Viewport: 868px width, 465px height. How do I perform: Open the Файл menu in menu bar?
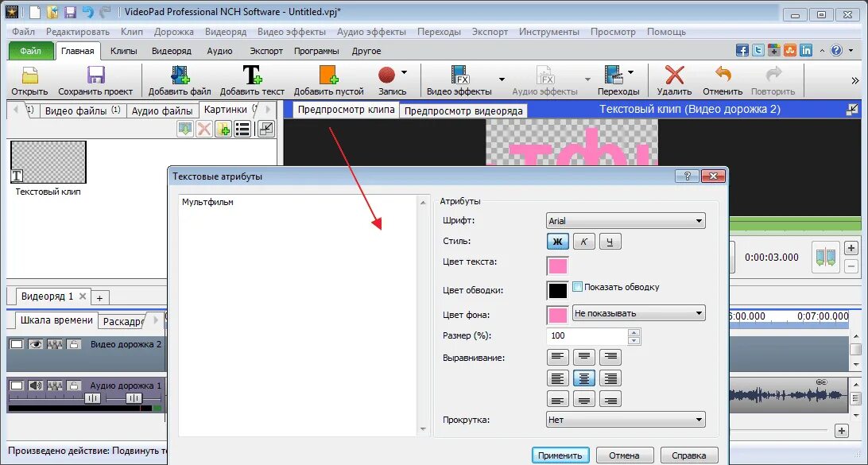(23, 32)
